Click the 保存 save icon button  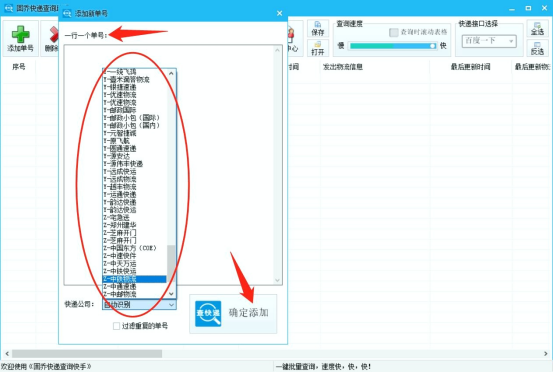click(x=318, y=29)
